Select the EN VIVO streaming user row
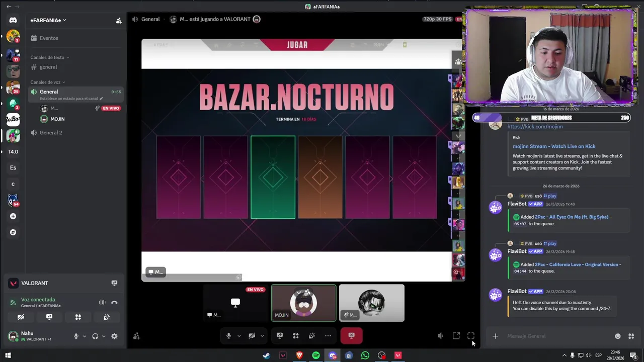The height and width of the screenshot is (362, 644). (80, 108)
